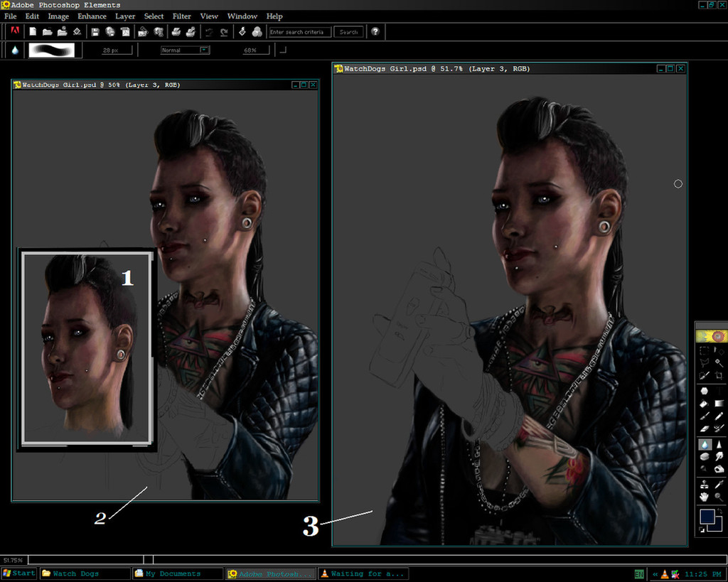Click the Save disk icon
This screenshot has width=728, height=582.
95,31
